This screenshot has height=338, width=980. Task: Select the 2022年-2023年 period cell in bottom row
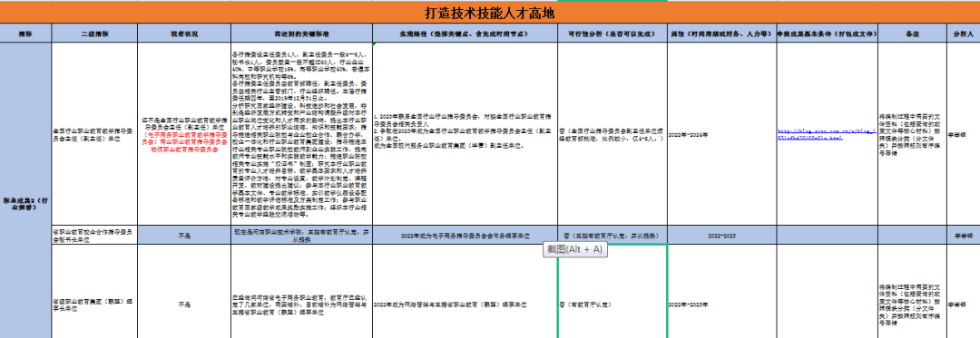click(x=722, y=291)
